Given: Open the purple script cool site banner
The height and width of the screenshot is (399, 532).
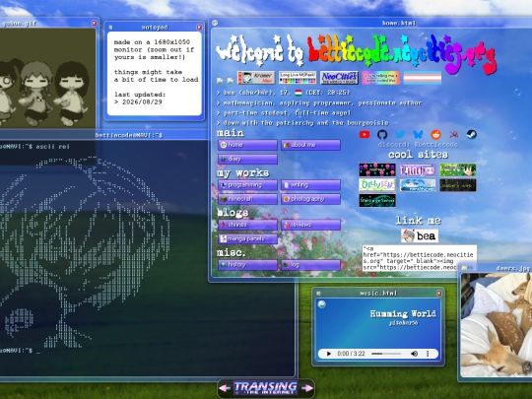Looking at the screenshot, I should point(418,169).
